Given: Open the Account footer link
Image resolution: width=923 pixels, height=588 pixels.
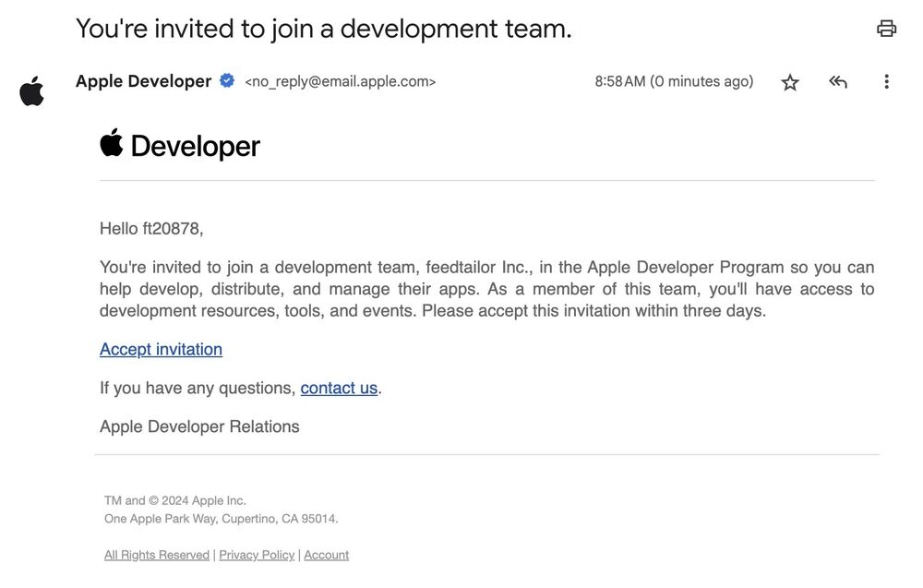Looking at the screenshot, I should (326, 555).
